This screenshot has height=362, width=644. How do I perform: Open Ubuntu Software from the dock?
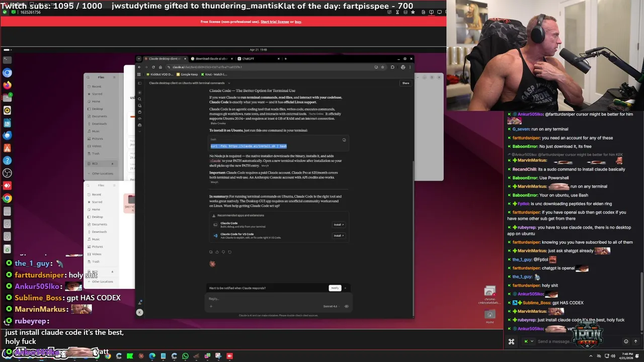click(x=7, y=148)
